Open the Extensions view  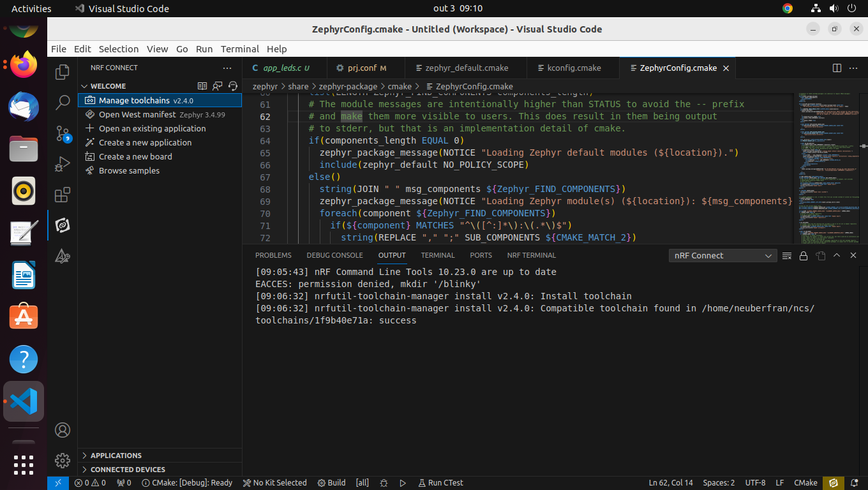pyautogui.click(x=63, y=195)
